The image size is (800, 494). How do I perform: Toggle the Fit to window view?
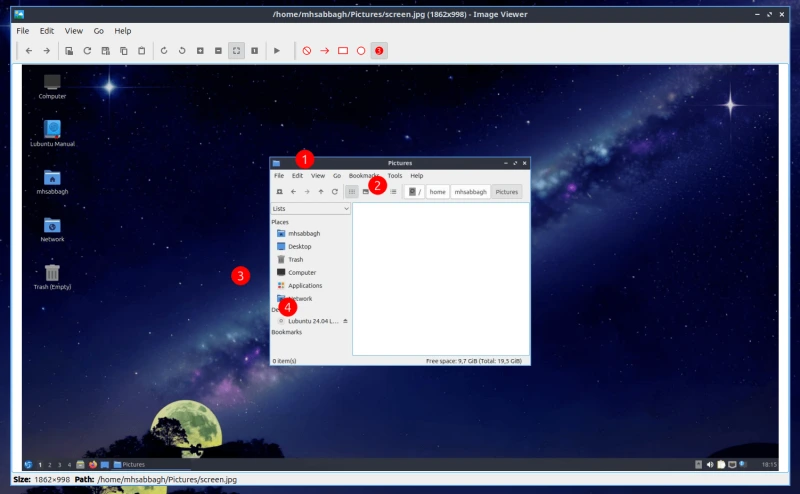click(236, 51)
